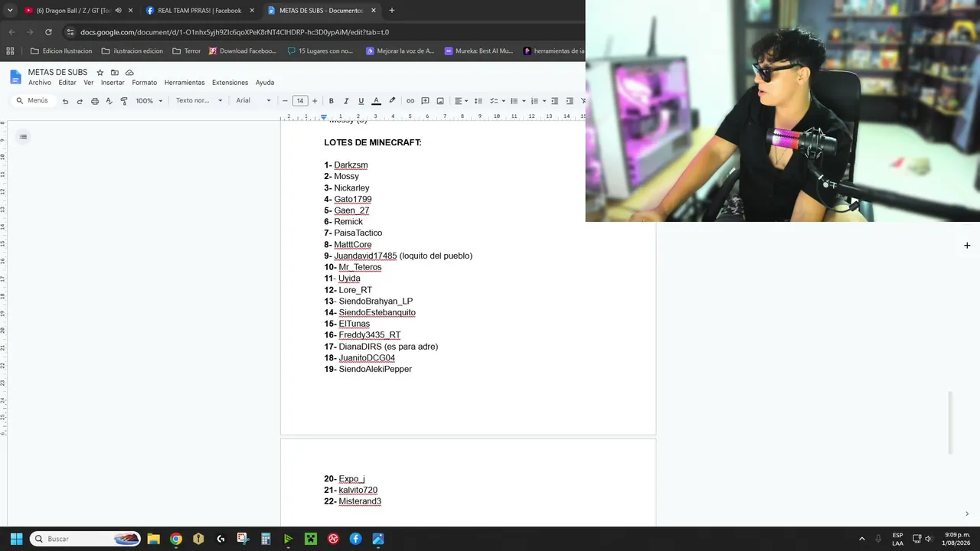
Task: Open the highlight color picker
Action: (392, 101)
